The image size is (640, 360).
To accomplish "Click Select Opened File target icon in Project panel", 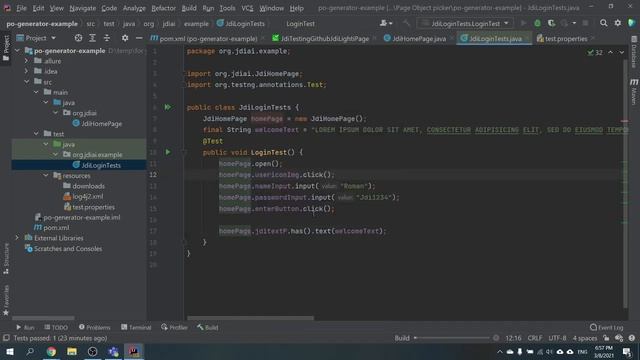I will tap(78, 38).
